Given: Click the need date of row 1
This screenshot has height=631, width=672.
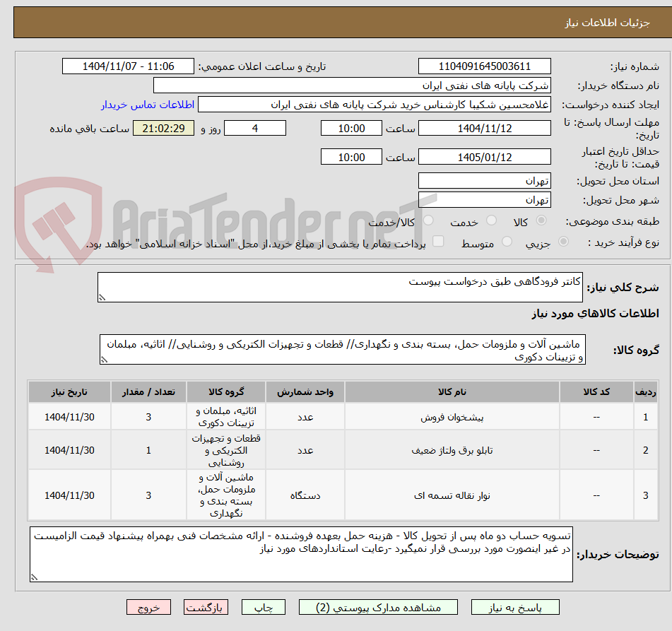Looking at the screenshot, I should pos(69,417).
